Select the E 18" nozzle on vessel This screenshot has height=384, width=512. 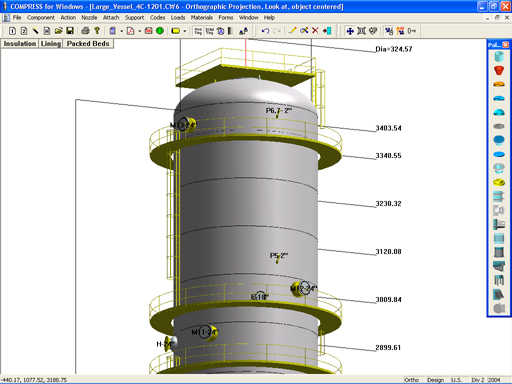pos(260,296)
